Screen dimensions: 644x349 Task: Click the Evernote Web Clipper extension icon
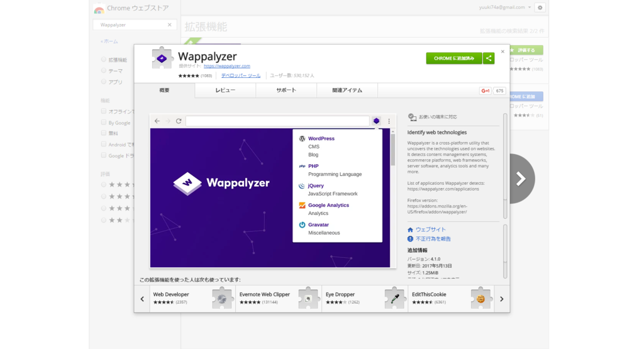tap(308, 298)
